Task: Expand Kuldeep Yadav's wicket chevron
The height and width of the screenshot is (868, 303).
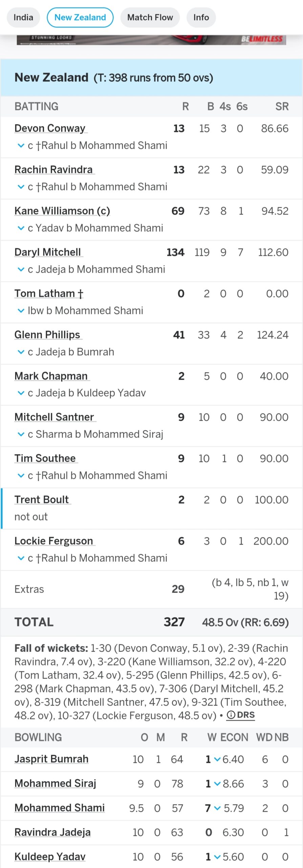Action: click(x=217, y=857)
